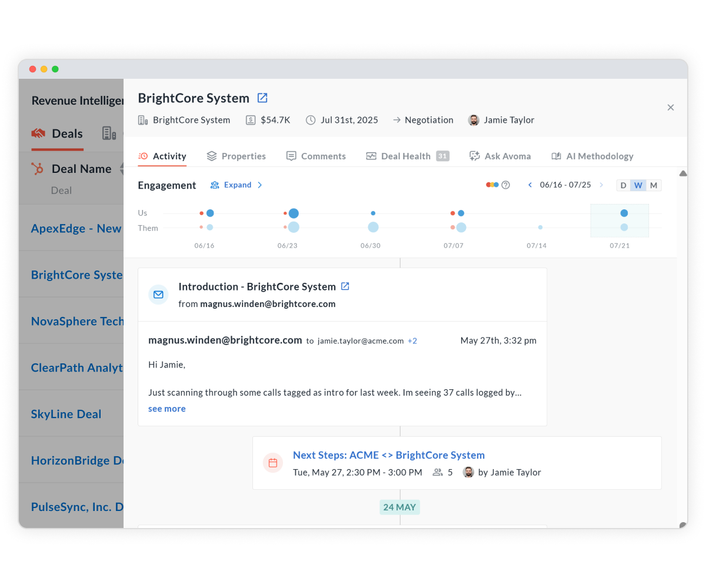Click the large Us dot for 06/23
706x588 pixels.
coord(294,213)
